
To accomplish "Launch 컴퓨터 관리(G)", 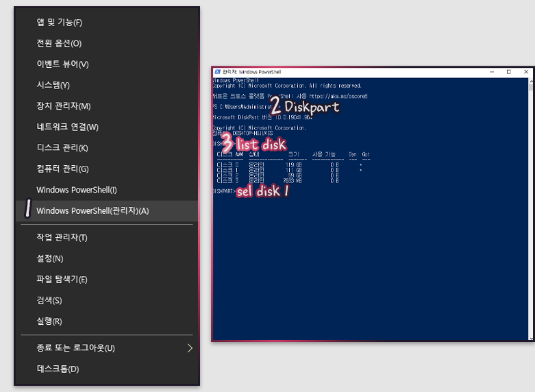I will (107, 169).
